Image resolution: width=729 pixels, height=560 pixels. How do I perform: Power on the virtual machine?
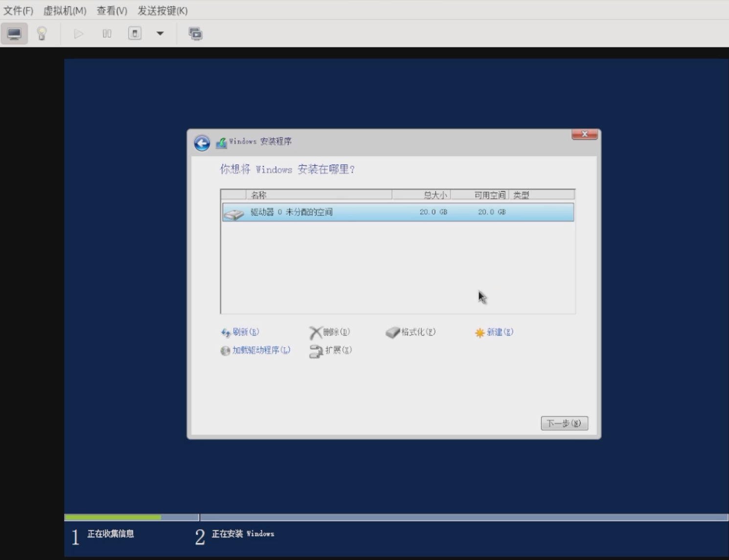[78, 34]
